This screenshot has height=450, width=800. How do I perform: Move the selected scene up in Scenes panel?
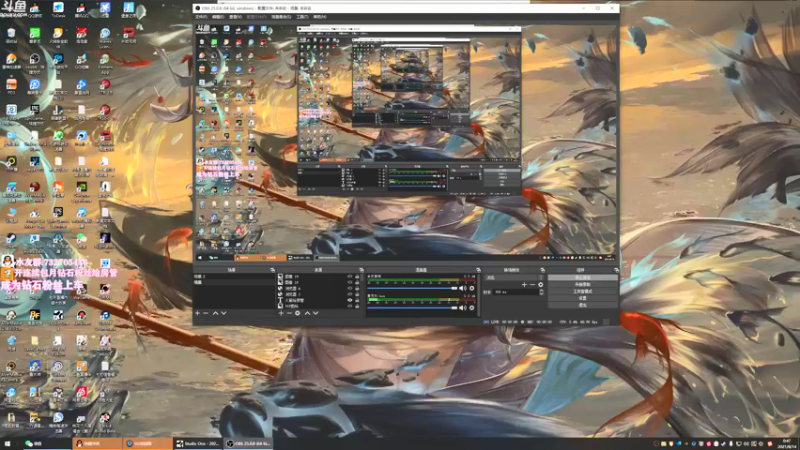(x=215, y=313)
